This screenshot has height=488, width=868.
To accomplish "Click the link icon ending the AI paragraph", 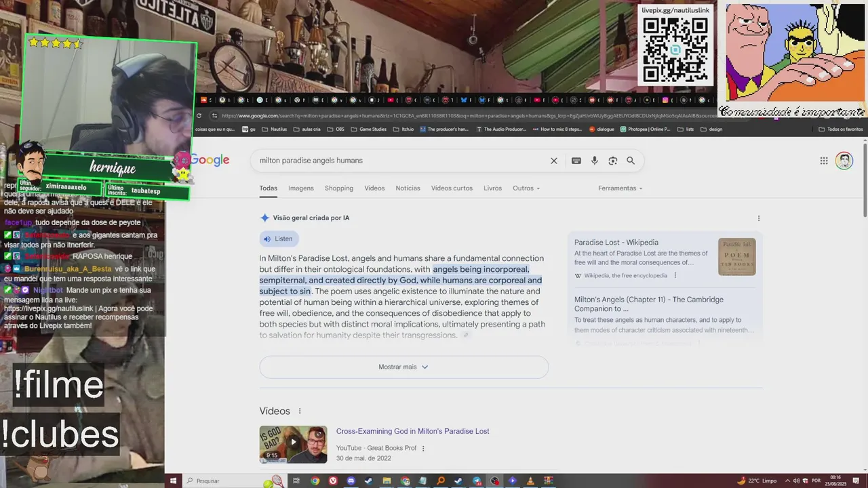I will pos(466,335).
